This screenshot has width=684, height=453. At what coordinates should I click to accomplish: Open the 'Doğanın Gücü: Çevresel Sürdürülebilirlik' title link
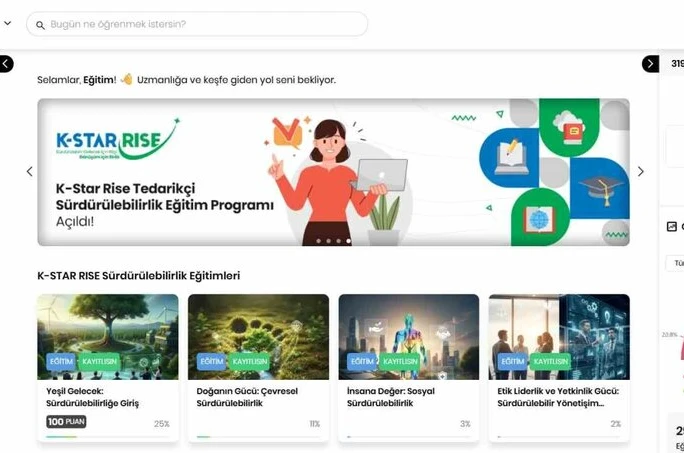(247, 397)
